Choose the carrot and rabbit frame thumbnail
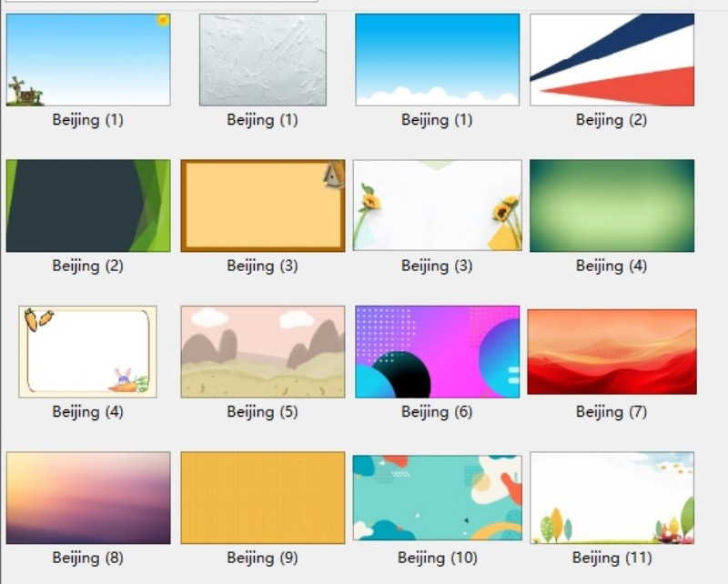 [x=87, y=351]
